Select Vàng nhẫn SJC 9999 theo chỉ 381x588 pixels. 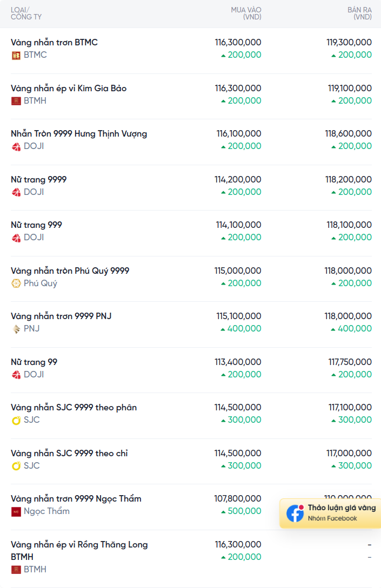pyautogui.click(x=69, y=454)
